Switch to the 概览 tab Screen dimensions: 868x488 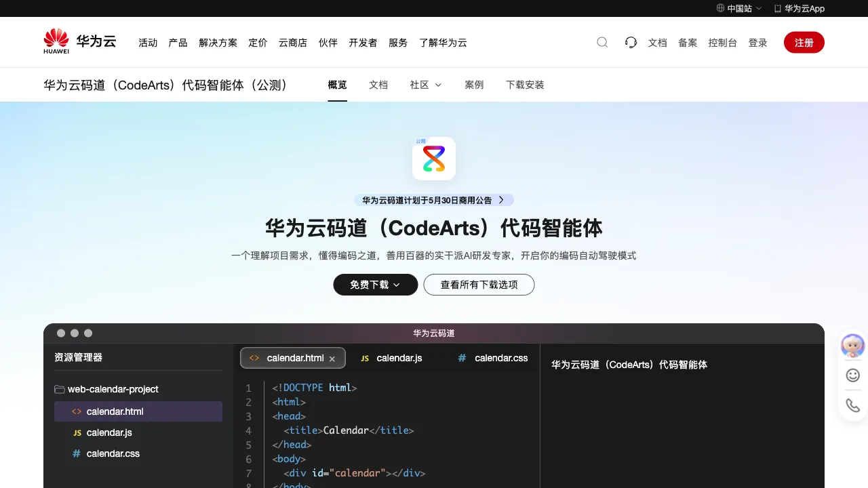click(337, 85)
